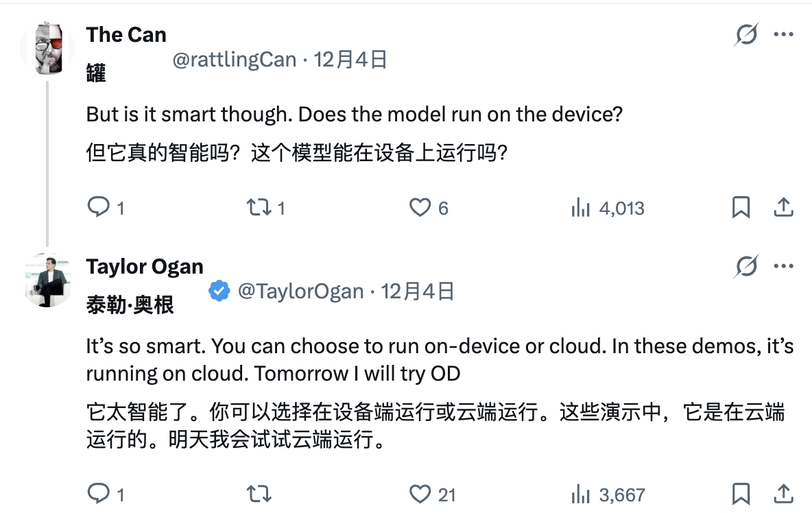Viewport: 812px width, 513px height.
Task: Open the 12月4日 timestamp on The Can's tweet
Action: tap(350, 60)
